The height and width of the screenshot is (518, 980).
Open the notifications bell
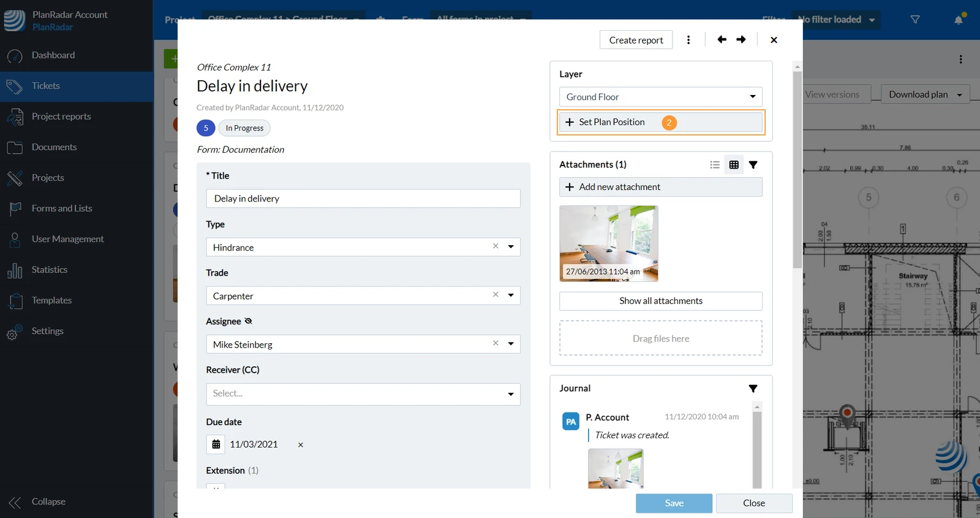coord(959,20)
